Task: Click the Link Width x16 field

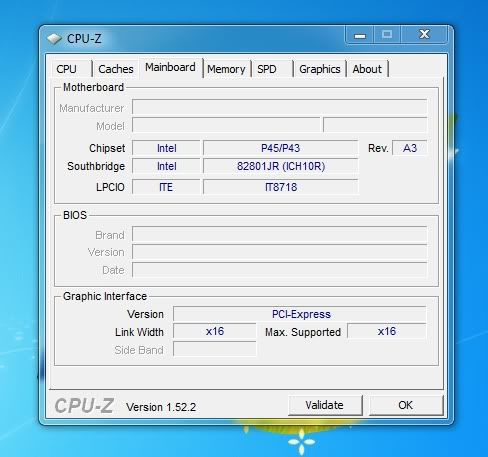Action: tap(215, 331)
